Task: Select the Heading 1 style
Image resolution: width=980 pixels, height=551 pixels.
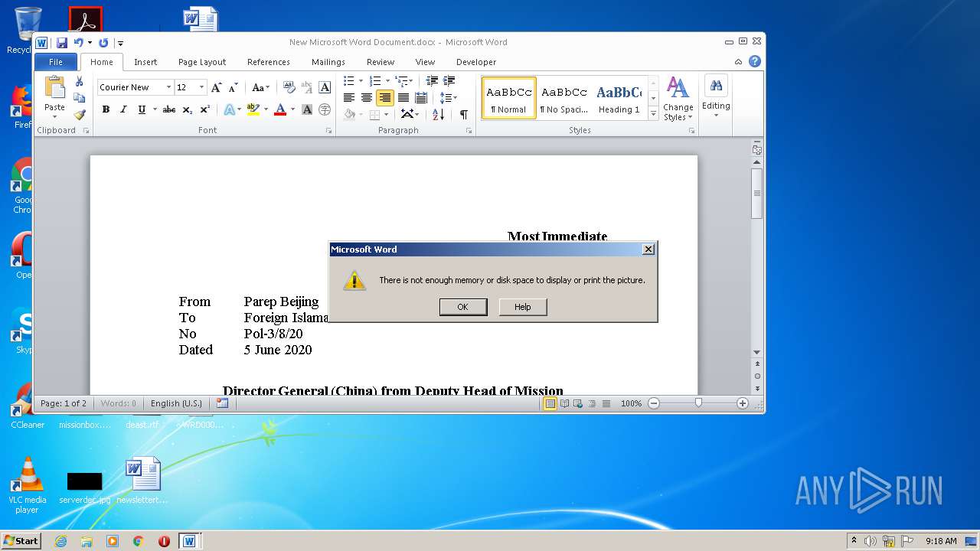Action: 619,98
